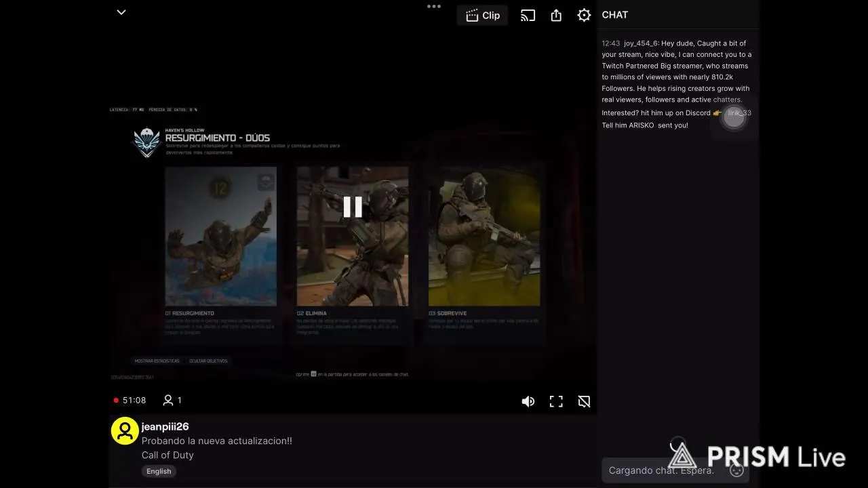
Task: View the viewer count indicator
Action: (172, 401)
